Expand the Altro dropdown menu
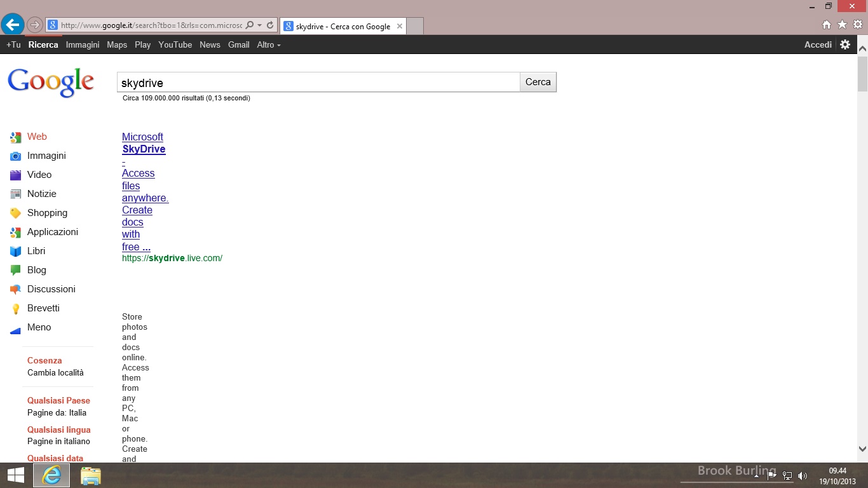The width and height of the screenshot is (868, 488). [269, 44]
